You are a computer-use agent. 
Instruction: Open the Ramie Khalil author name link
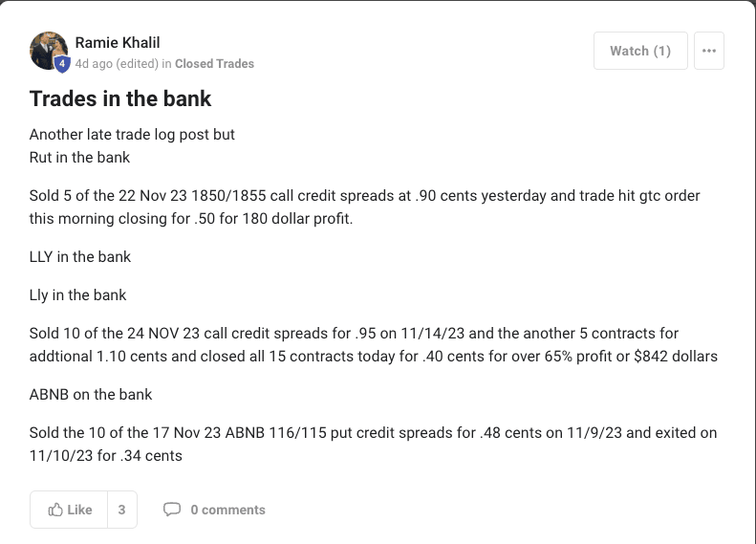coord(119,42)
